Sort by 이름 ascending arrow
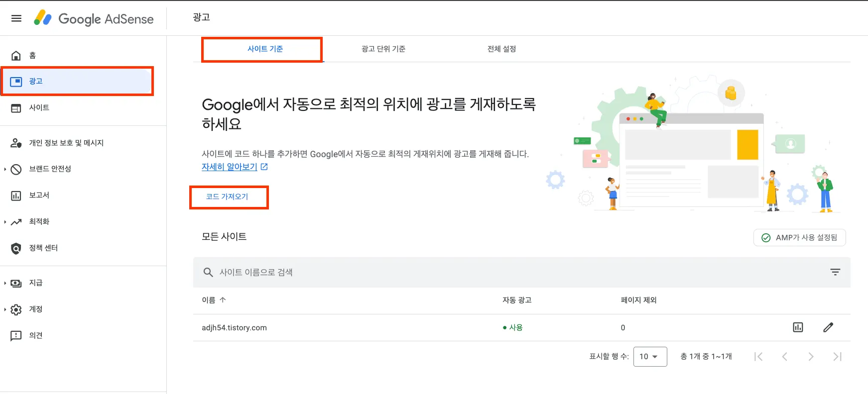The image size is (868, 394). point(223,300)
